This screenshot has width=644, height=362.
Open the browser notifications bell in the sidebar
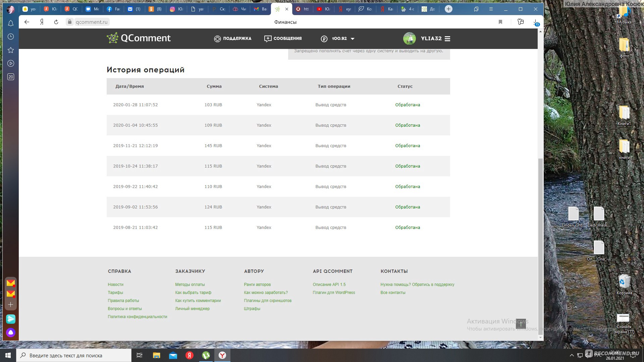11,23
